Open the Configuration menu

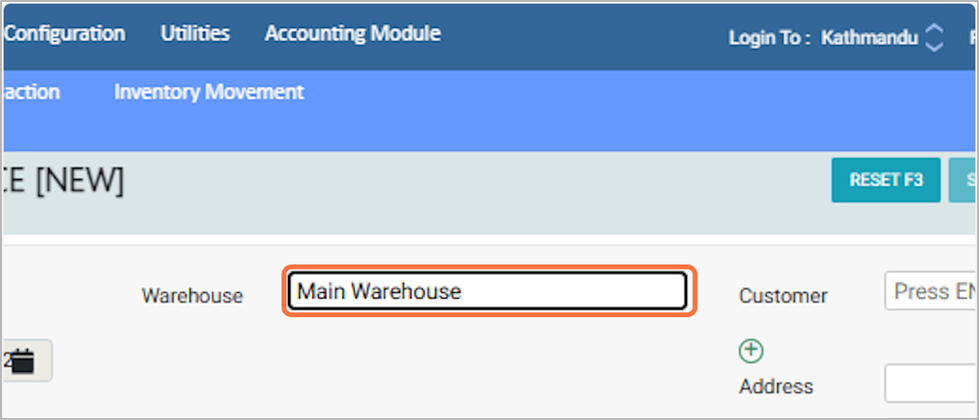[65, 33]
